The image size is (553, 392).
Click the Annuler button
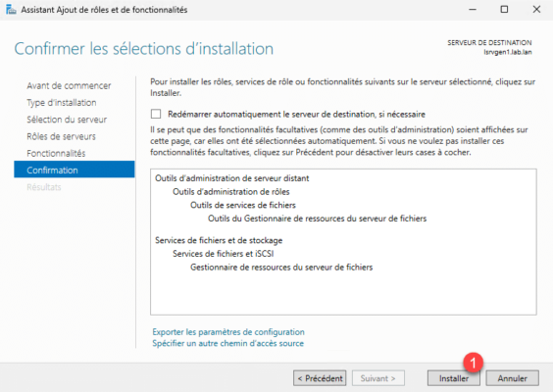click(x=512, y=378)
